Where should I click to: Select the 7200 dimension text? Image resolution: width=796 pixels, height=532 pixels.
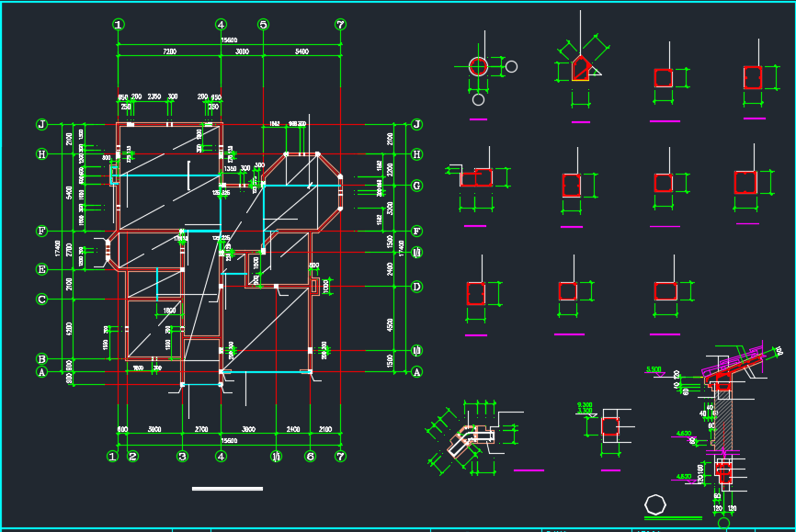pyautogui.click(x=169, y=51)
